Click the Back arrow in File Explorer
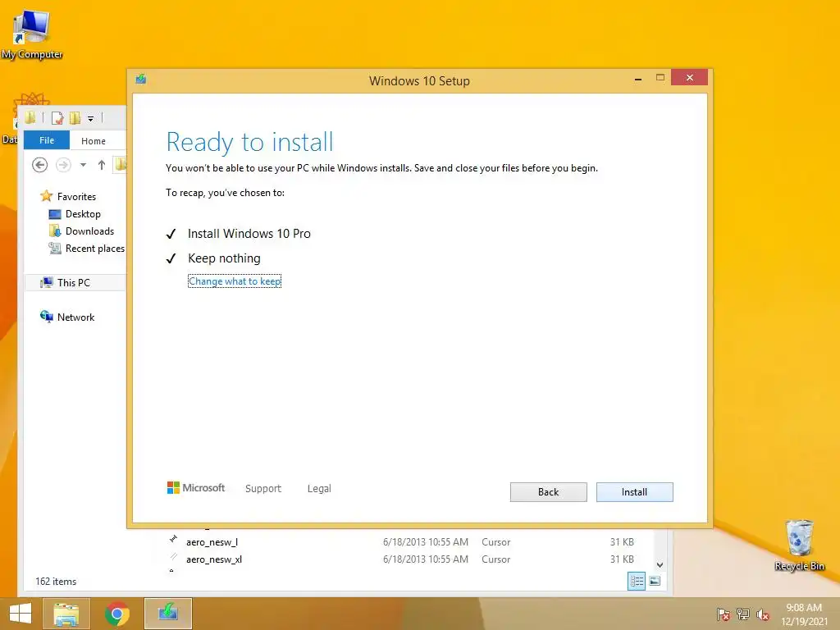Screen dimensions: 840x630 (x=39, y=164)
